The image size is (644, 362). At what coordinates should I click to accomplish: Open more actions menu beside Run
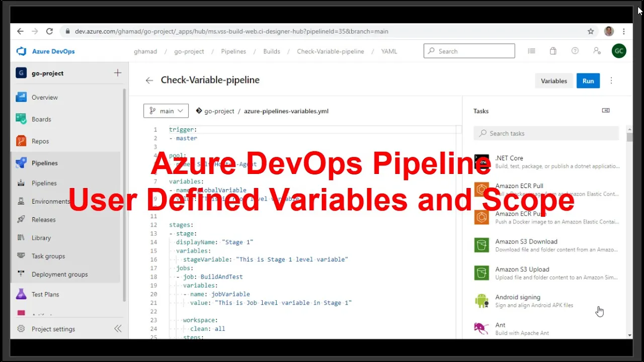tap(612, 80)
